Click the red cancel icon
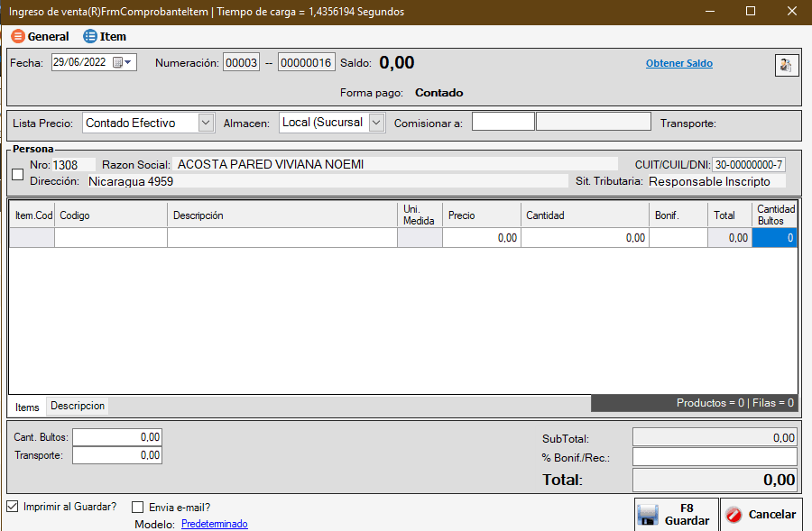 pyautogui.click(x=734, y=515)
